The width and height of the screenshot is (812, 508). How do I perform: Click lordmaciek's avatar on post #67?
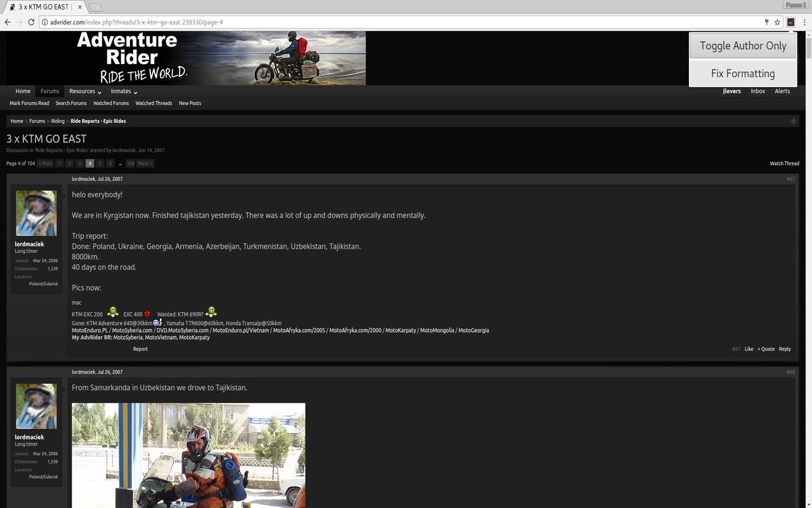pos(36,213)
